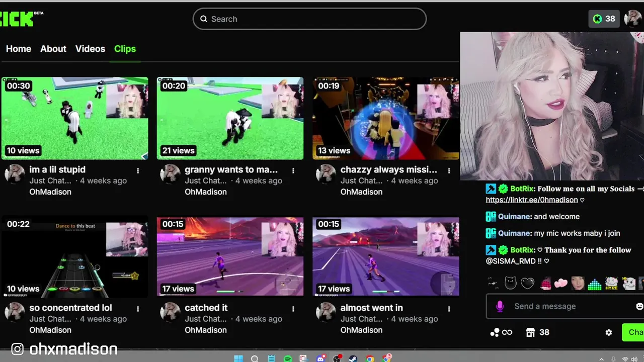The width and height of the screenshot is (644, 362).
Task: Open the Home tab
Action: coord(19,49)
